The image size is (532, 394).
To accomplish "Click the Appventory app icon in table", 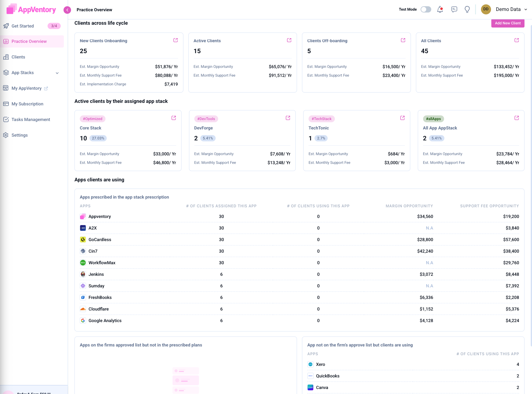I will tap(83, 216).
